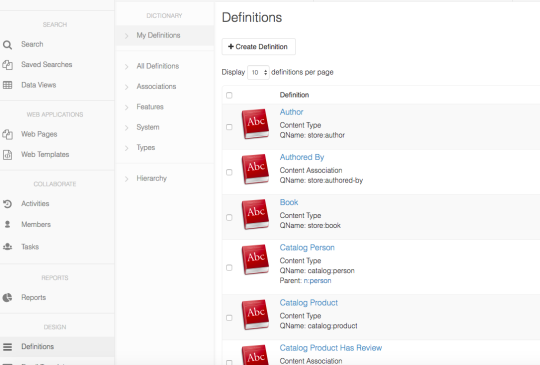Open the Authored By definition link
Viewport: 540px width, 365px height.
(x=302, y=157)
